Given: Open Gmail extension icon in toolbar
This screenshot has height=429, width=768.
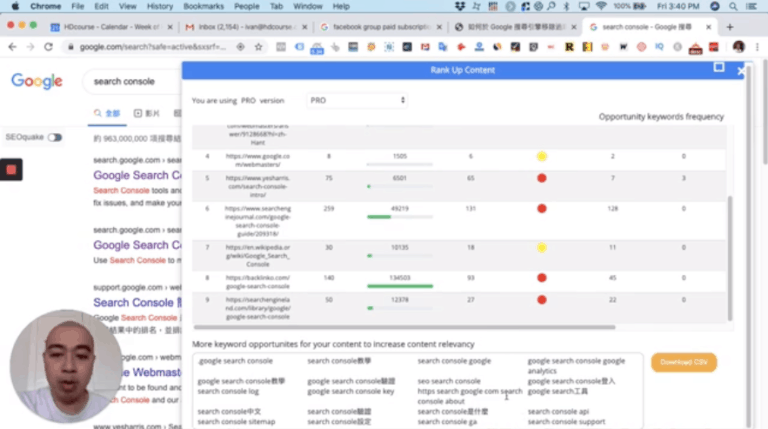Looking at the screenshot, I should tap(425, 47).
